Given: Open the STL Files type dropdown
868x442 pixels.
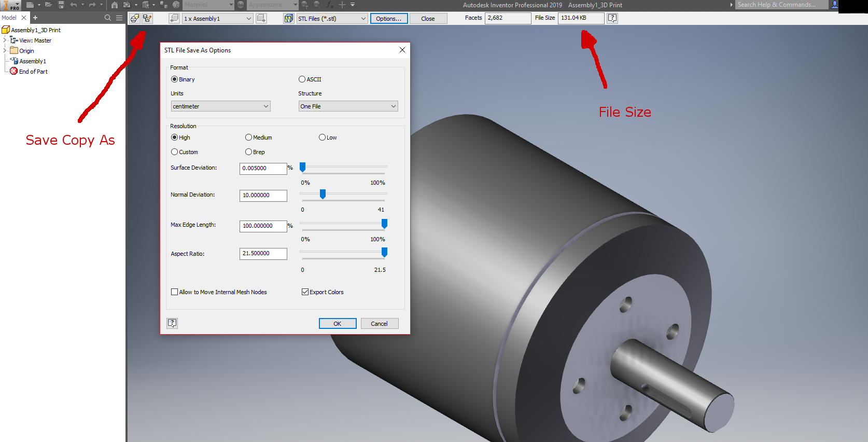Looking at the screenshot, I should click(332, 18).
